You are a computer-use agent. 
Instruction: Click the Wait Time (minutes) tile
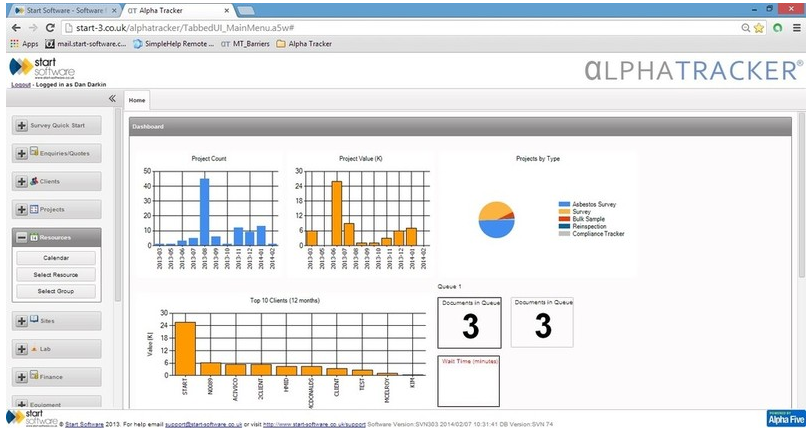coord(469,381)
